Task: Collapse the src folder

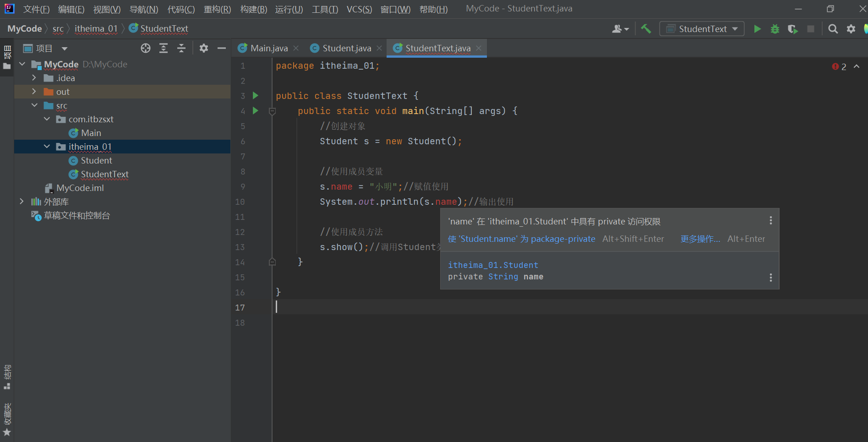Action: tap(34, 105)
